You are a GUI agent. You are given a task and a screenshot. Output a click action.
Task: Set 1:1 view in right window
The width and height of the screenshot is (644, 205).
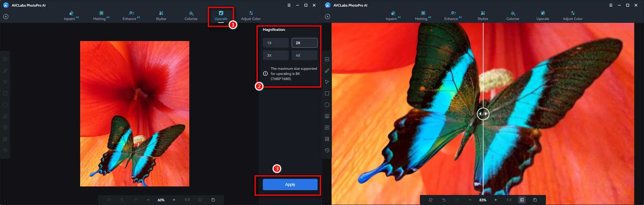click(x=509, y=200)
